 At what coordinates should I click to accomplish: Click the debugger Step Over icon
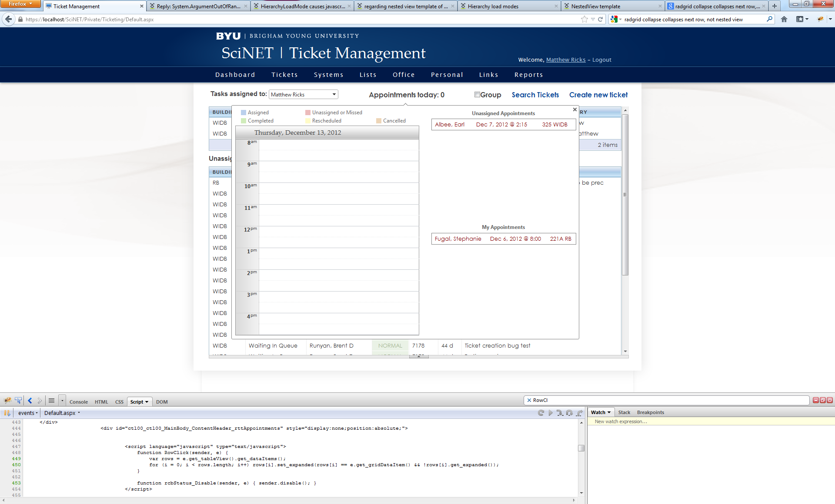569,413
